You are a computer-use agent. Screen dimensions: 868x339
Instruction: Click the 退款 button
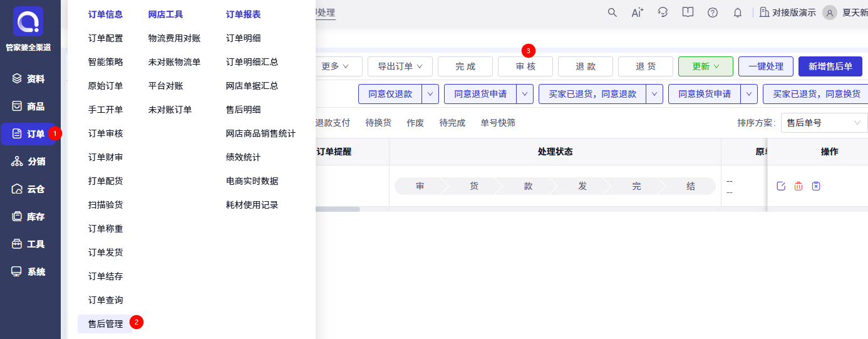click(586, 66)
